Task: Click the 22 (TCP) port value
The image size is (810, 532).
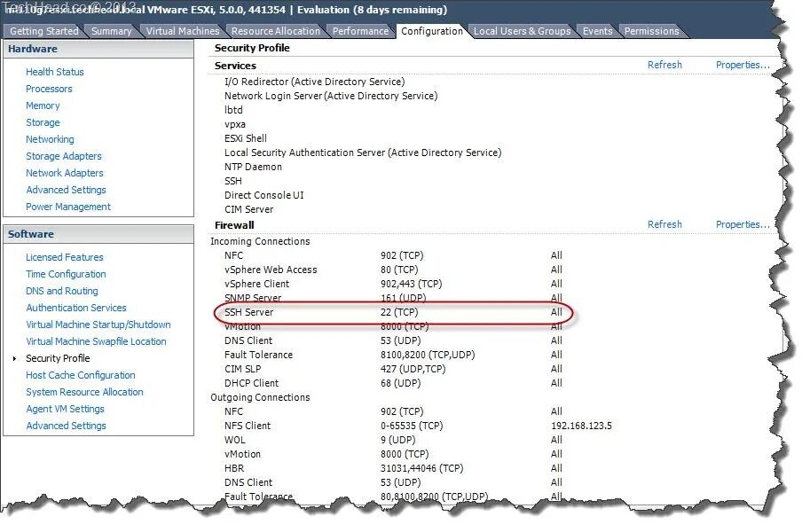Action: [x=399, y=312]
